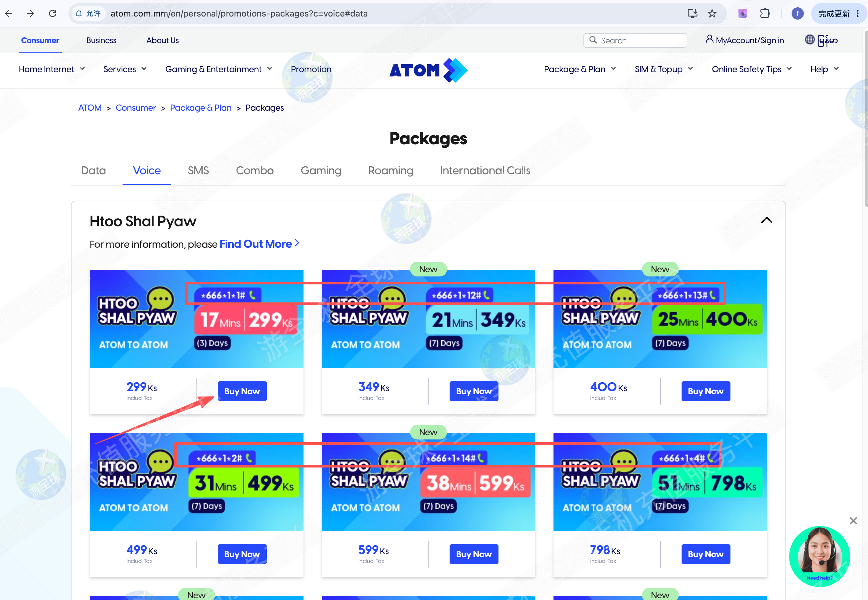Image resolution: width=868 pixels, height=600 pixels.
Task: Click the Htoo Shal Pyaw section title
Action: click(x=143, y=221)
